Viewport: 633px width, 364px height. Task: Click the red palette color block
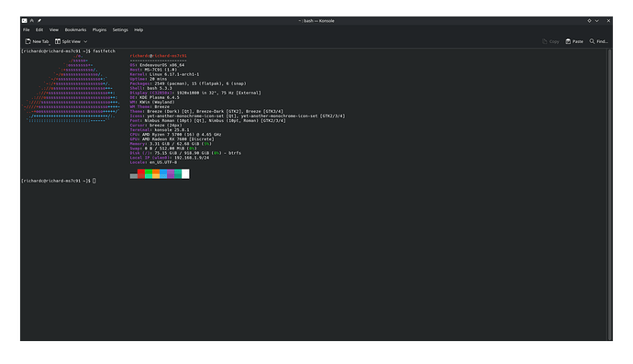(x=141, y=173)
